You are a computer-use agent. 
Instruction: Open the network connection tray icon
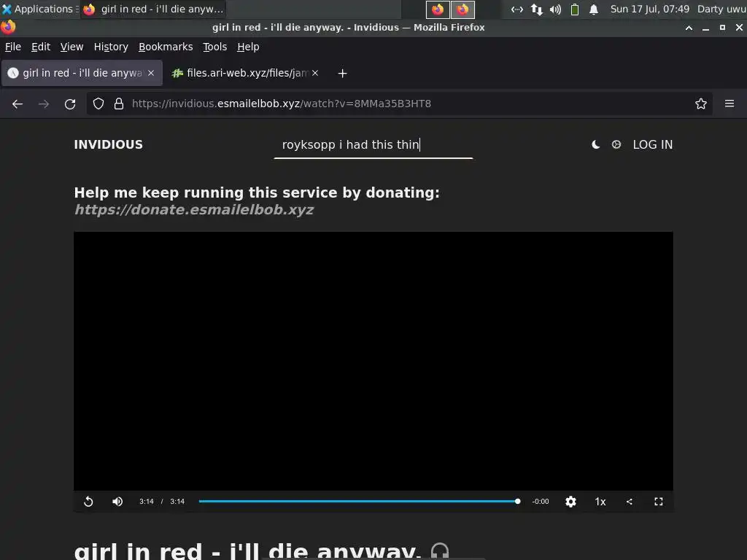click(517, 9)
